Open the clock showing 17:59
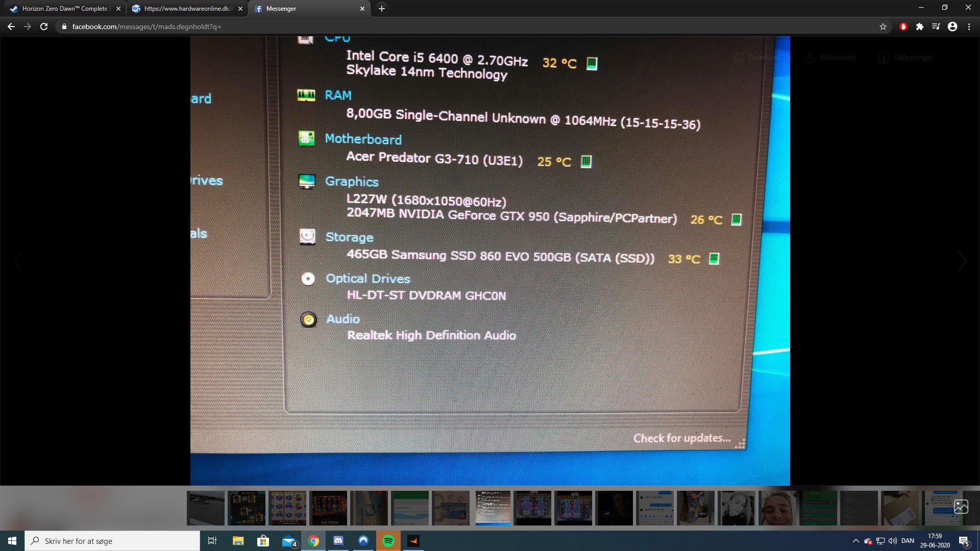 coord(935,541)
